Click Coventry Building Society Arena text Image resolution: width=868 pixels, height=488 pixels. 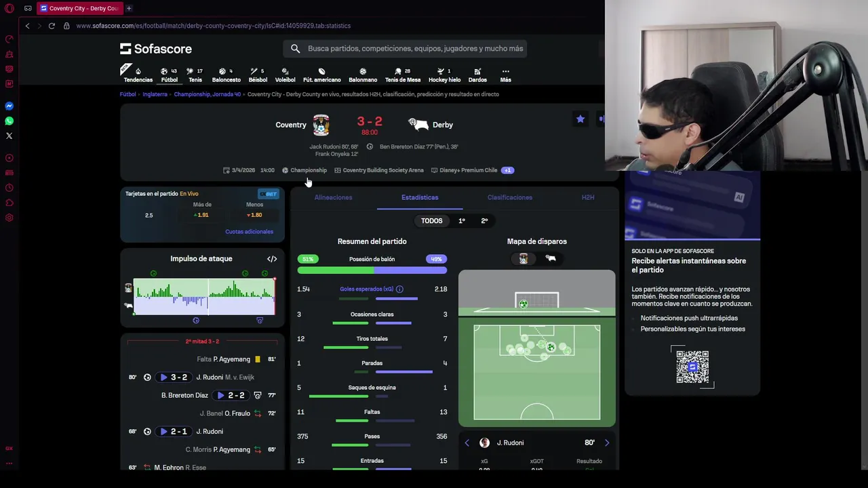tap(383, 170)
